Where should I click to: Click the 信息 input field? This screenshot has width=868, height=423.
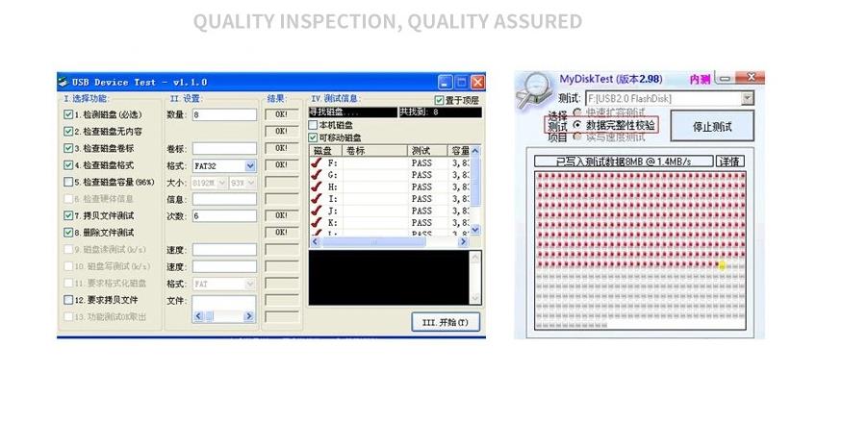pyautogui.click(x=224, y=199)
